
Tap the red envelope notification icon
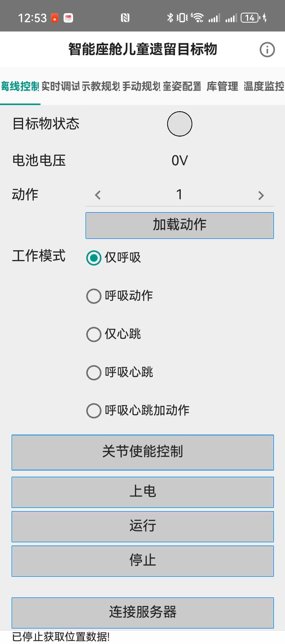[x=55, y=18]
